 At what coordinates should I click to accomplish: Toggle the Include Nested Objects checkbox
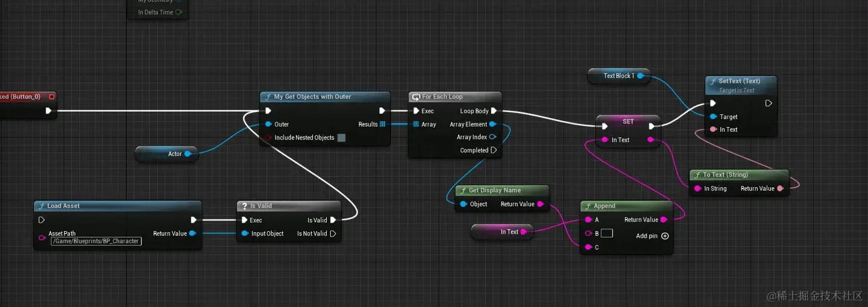[342, 137]
